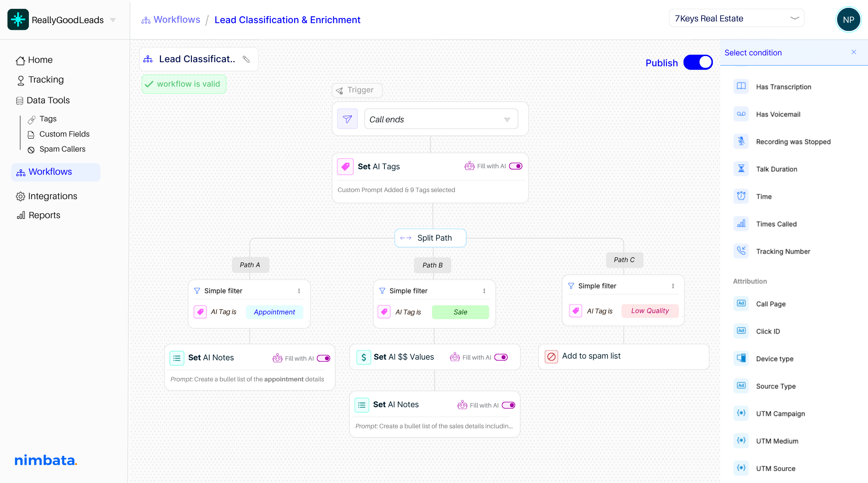
Task: Click the pencil icon to rename workflow
Action: click(x=246, y=59)
